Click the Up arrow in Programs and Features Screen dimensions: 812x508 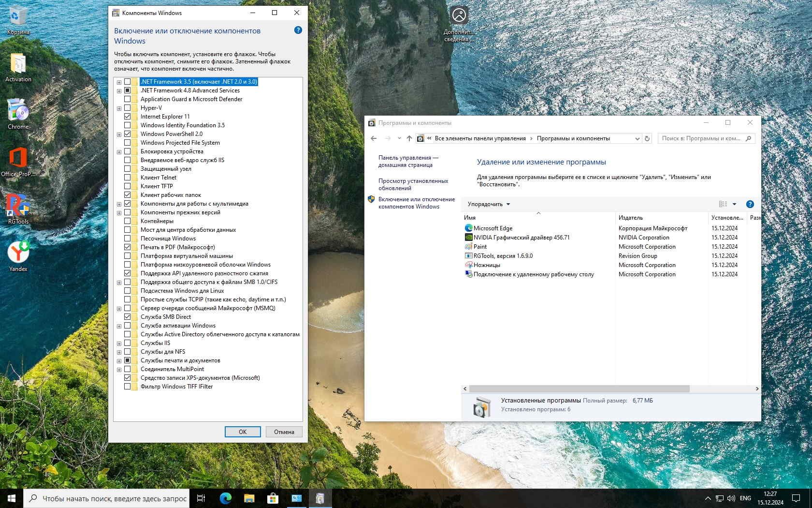tap(409, 138)
